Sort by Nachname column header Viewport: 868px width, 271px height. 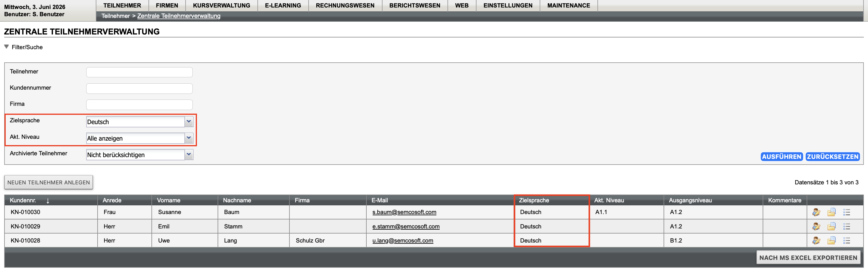click(237, 201)
